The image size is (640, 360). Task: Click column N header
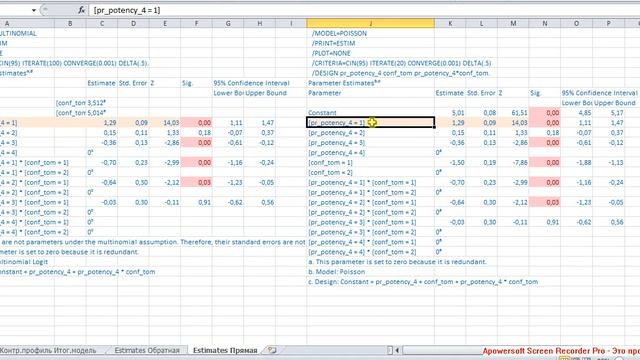(x=544, y=23)
